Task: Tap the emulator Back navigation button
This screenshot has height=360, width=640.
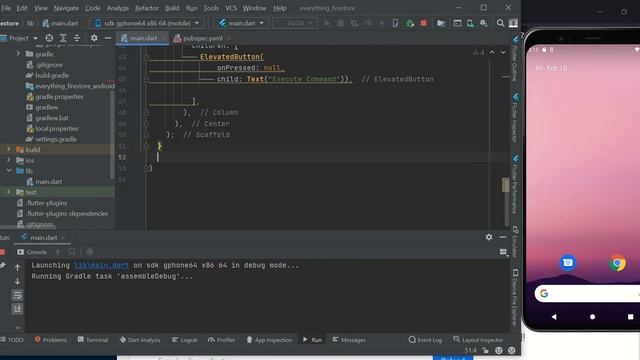Action: pos(553,317)
